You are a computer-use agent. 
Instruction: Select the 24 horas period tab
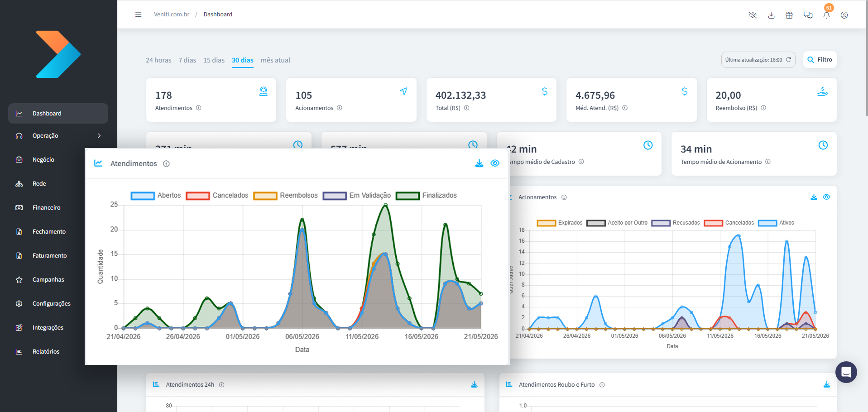coord(158,60)
